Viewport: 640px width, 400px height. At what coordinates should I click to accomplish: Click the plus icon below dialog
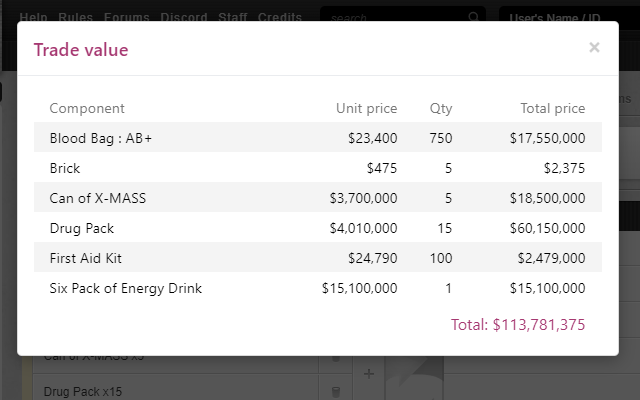(x=368, y=374)
